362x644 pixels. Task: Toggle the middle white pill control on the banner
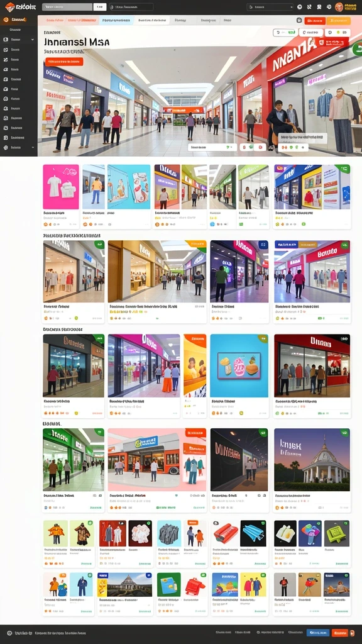(x=311, y=33)
